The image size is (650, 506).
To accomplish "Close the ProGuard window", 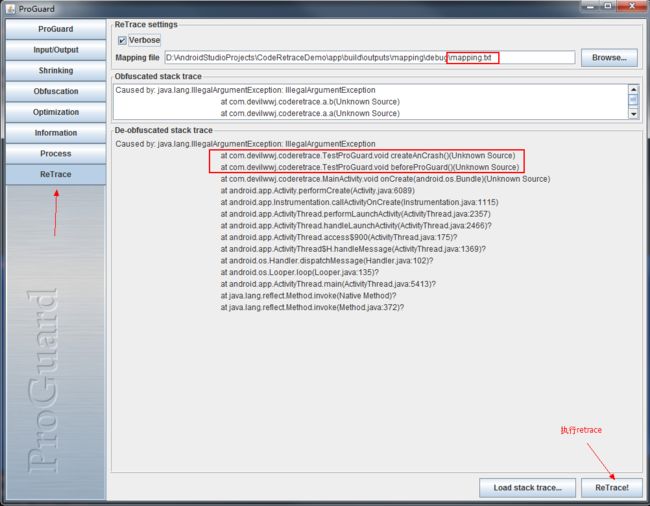I will point(632,6).
